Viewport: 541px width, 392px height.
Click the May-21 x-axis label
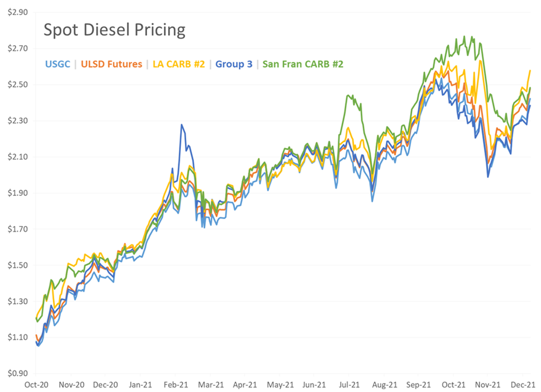click(x=280, y=385)
